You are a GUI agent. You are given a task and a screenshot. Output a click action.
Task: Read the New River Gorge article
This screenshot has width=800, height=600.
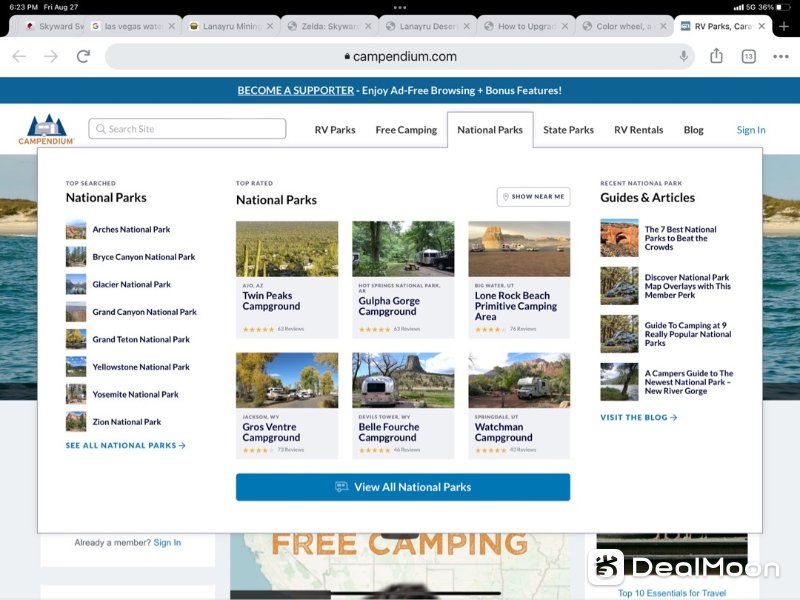[689, 382]
